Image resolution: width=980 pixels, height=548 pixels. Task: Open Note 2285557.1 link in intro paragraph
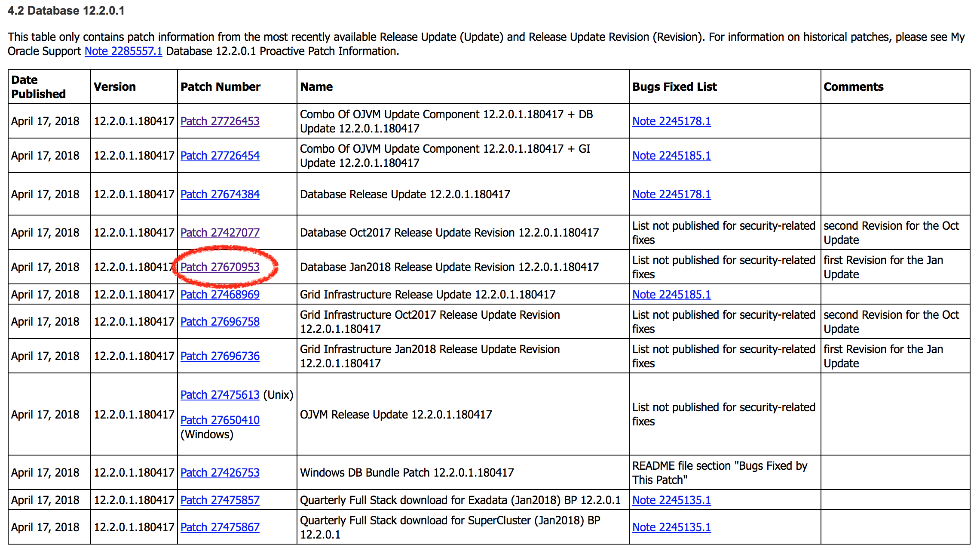123,51
